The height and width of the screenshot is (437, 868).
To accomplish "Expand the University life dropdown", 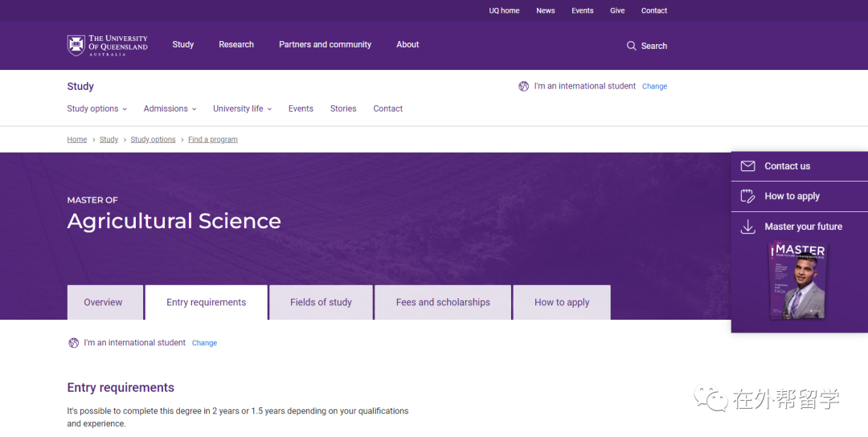I will click(243, 109).
